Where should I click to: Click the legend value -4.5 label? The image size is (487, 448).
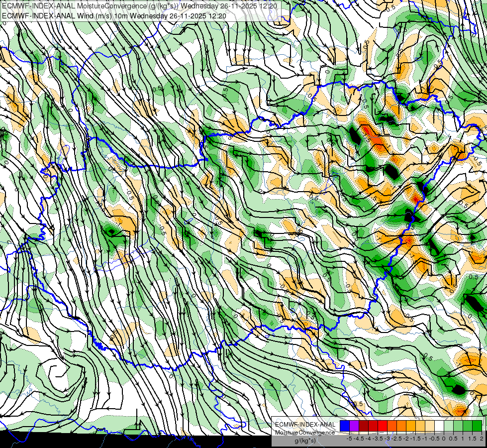point(359,439)
